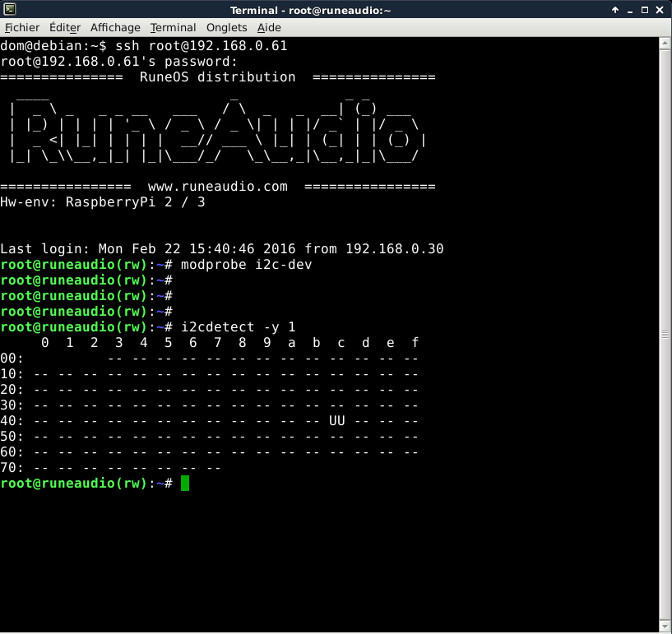Open the Terminal menu
672x634 pixels.
click(174, 27)
